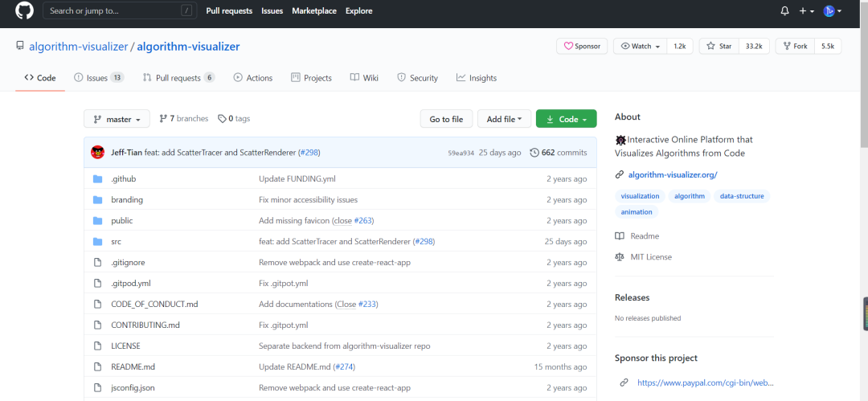View the 662 commits history

point(559,153)
